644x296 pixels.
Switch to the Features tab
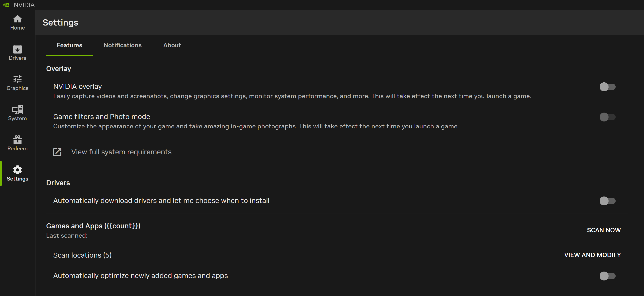pyautogui.click(x=69, y=45)
